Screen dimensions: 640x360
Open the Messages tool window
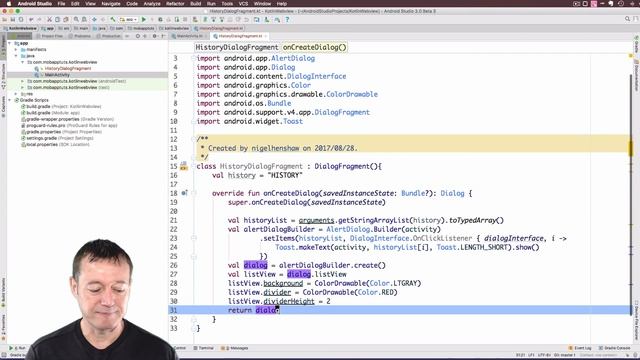point(234,348)
